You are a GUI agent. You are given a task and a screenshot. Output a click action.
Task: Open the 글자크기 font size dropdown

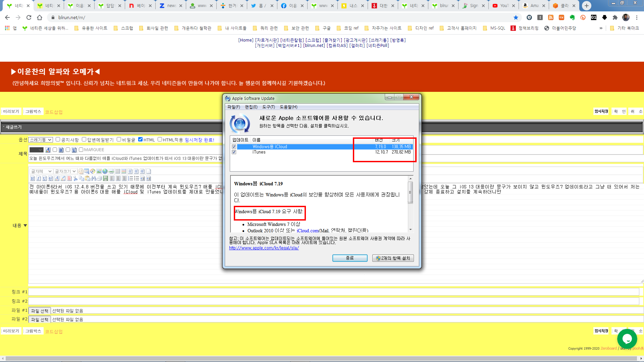[65, 171]
